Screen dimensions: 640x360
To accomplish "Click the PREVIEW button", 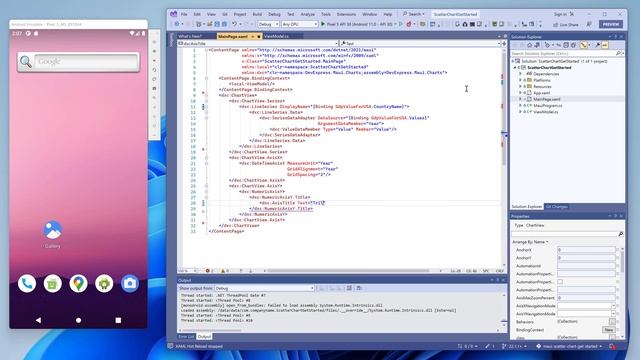I will [611, 24].
